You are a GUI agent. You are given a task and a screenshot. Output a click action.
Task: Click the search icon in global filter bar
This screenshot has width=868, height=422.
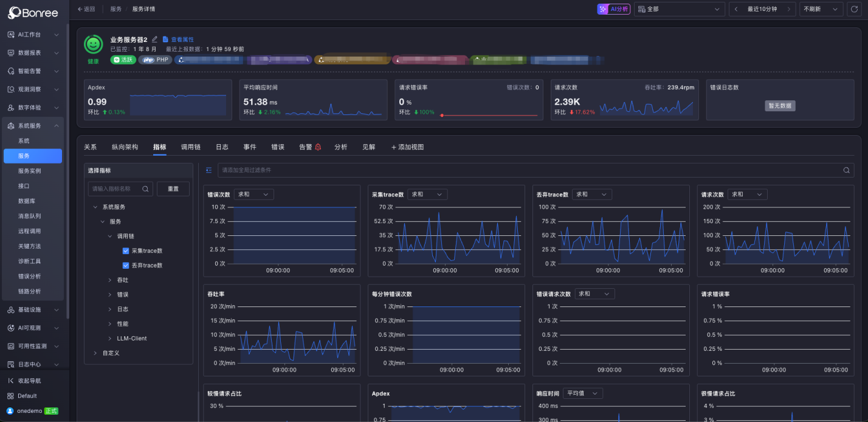pos(847,170)
